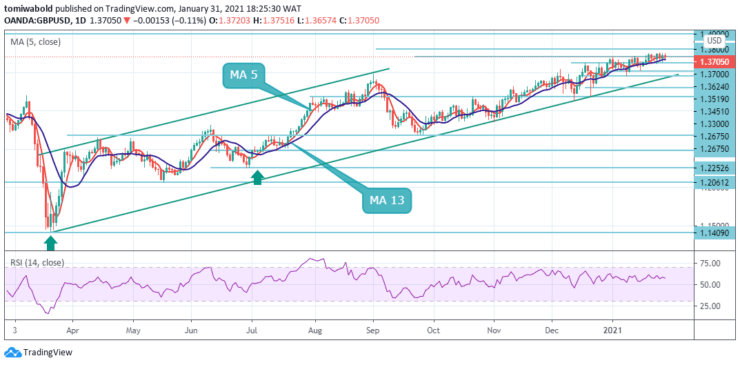The image size is (740, 365).
Task: Click the 1.36240 price level label
Action: (716, 87)
